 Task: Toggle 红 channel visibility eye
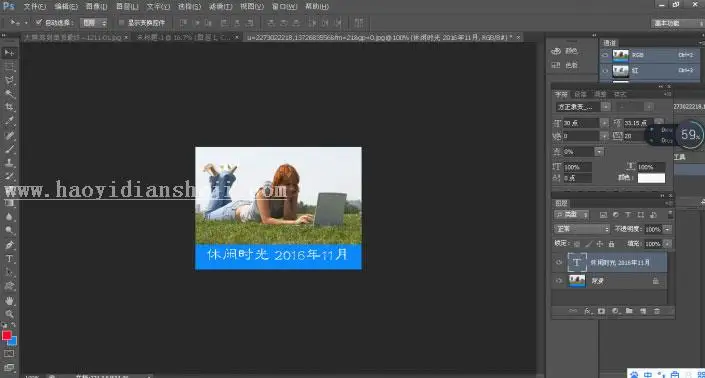(605, 71)
